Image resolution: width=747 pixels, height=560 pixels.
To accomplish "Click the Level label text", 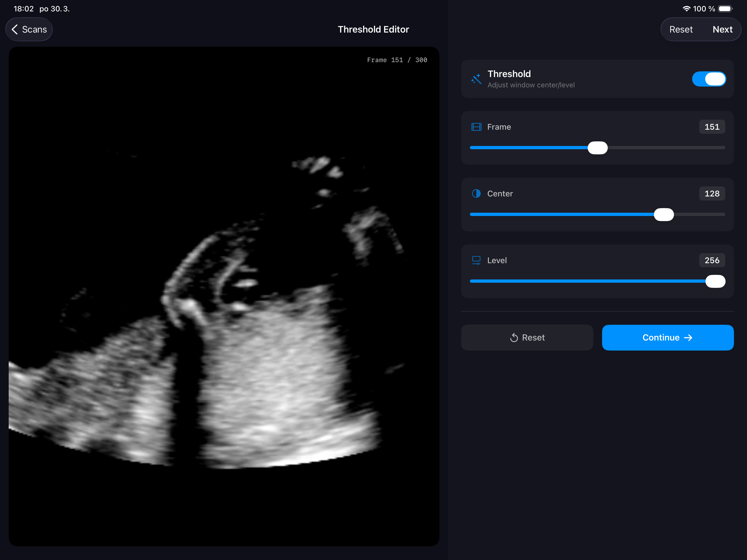I will (497, 260).
